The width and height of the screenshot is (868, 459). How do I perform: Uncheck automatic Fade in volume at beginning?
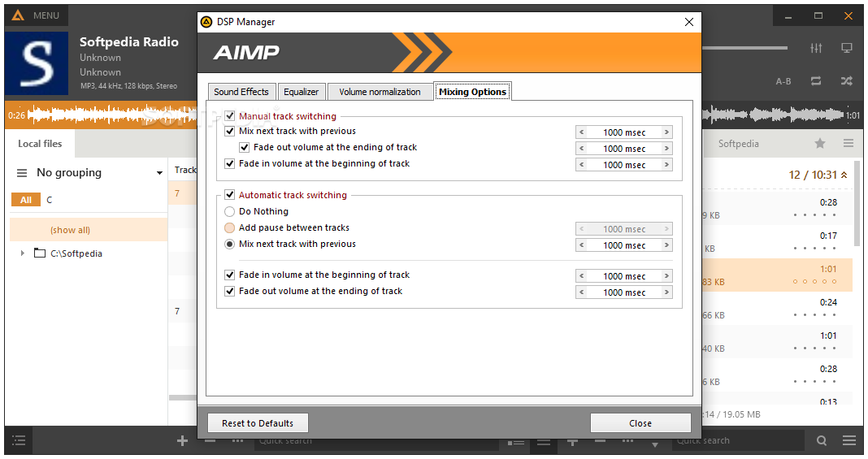(x=230, y=275)
